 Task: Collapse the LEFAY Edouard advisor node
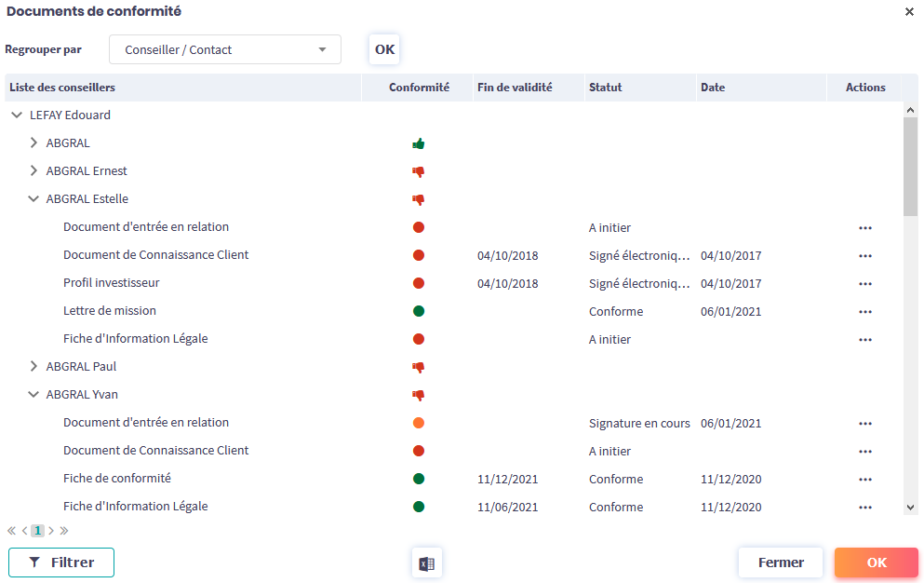pos(17,115)
